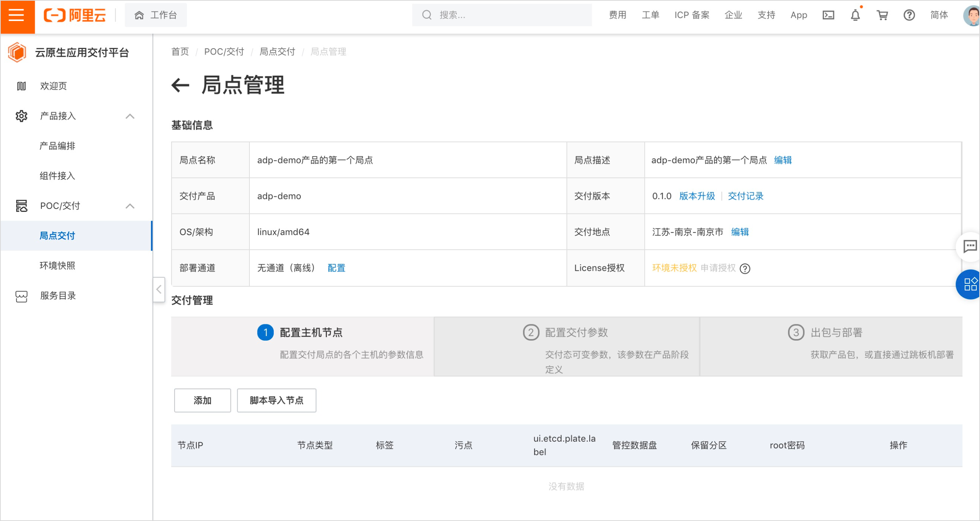Edit the 局点描述 description

[x=783, y=160]
